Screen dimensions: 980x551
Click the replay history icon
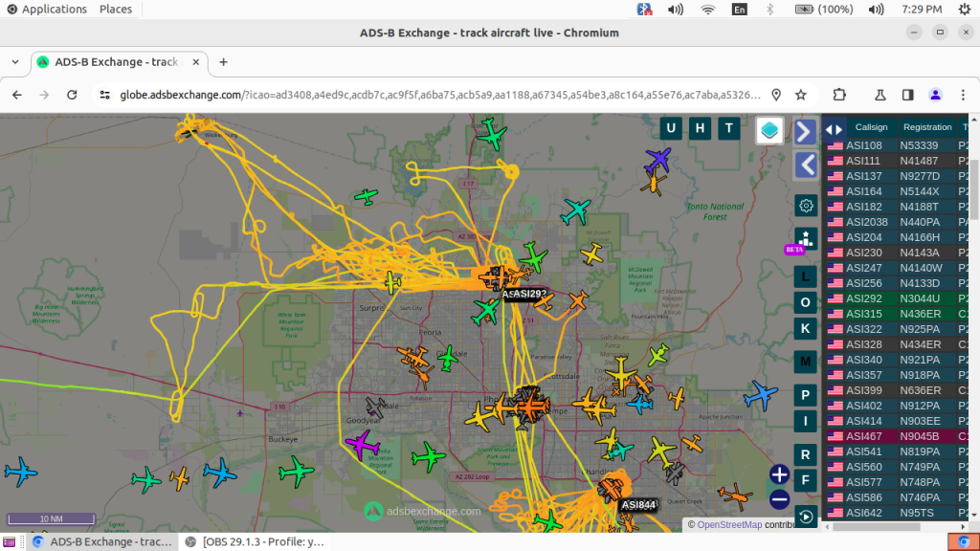click(806, 517)
